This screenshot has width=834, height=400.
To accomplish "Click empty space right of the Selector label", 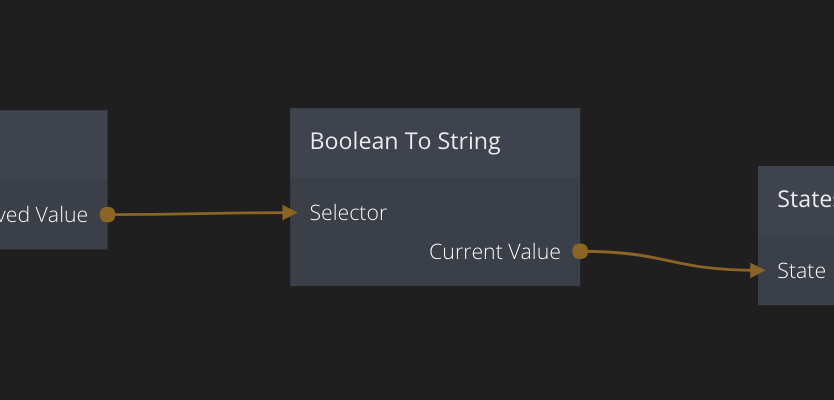I will (480, 212).
